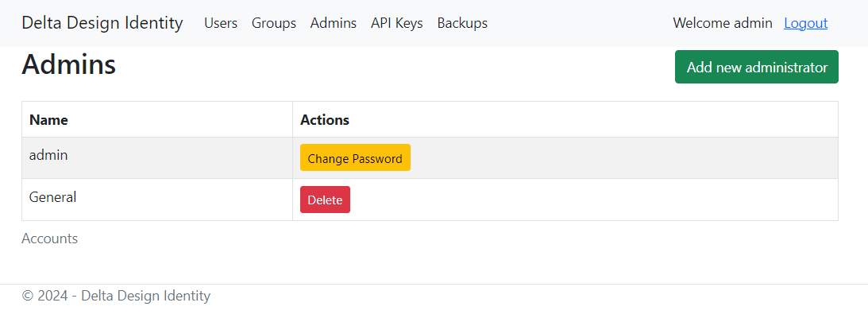The height and width of the screenshot is (318, 868).
Task: Select the admin name cell in table
Action: [48, 155]
